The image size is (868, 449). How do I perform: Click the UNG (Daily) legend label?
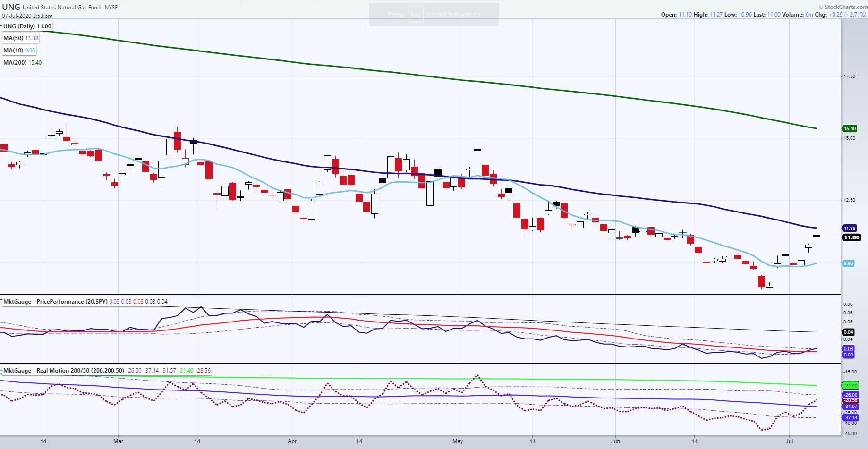pos(27,26)
